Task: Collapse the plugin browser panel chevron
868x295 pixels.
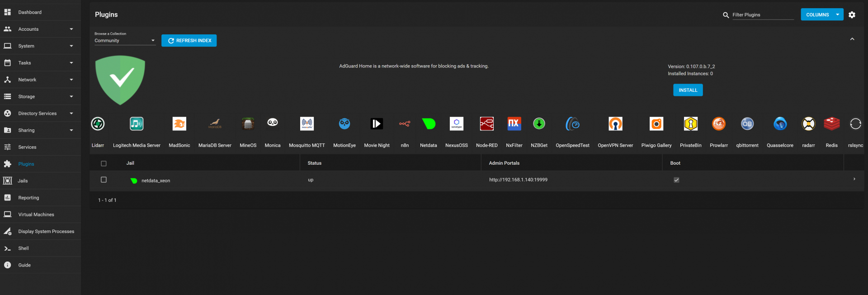Action: (x=852, y=39)
